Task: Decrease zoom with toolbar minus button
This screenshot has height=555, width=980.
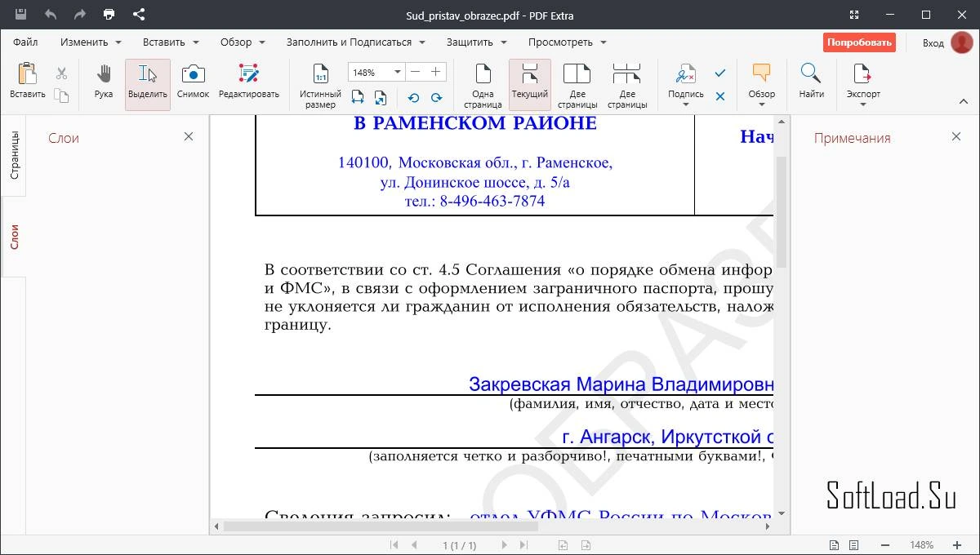Action: 416,72
